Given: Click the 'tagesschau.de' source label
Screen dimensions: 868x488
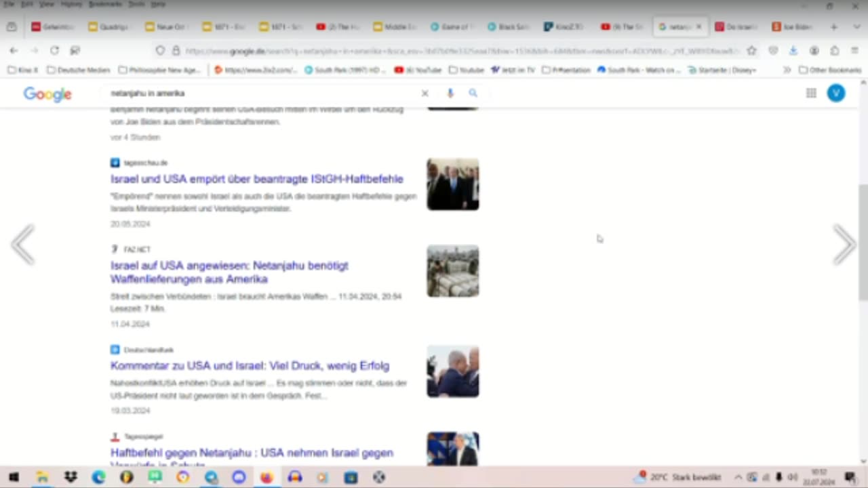Looking at the screenshot, I should pyautogui.click(x=145, y=163).
